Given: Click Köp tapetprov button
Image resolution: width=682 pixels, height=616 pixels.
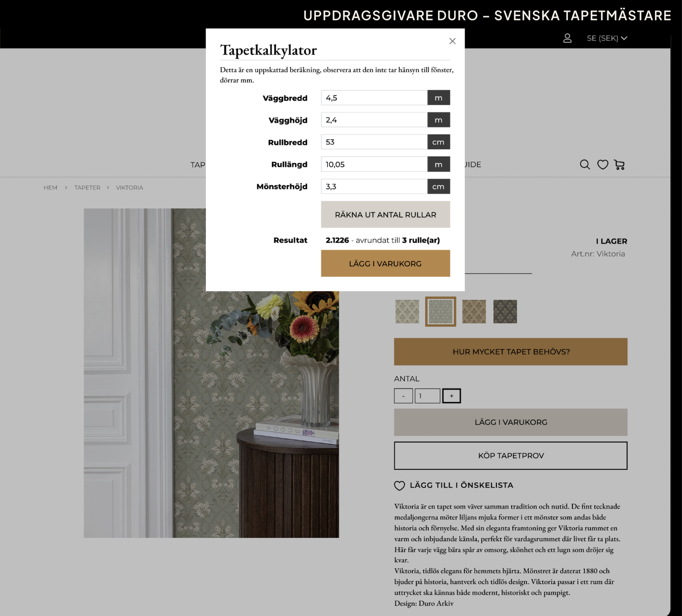Looking at the screenshot, I should tap(511, 456).
